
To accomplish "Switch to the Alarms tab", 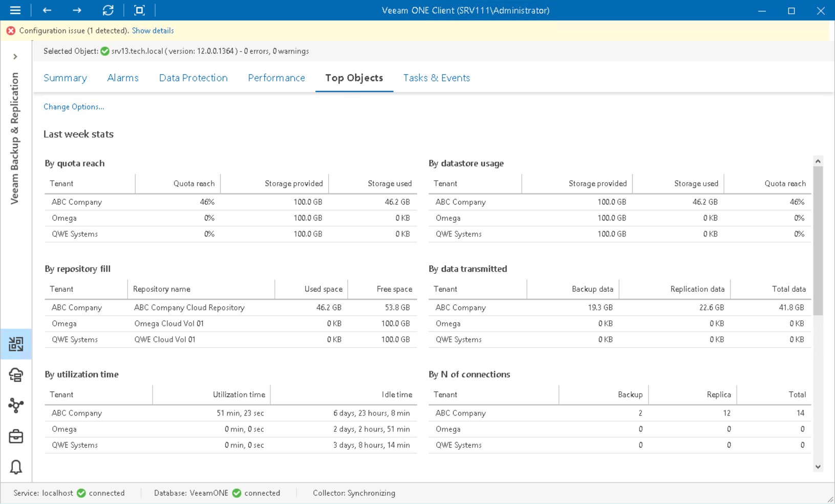I will (123, 78).
